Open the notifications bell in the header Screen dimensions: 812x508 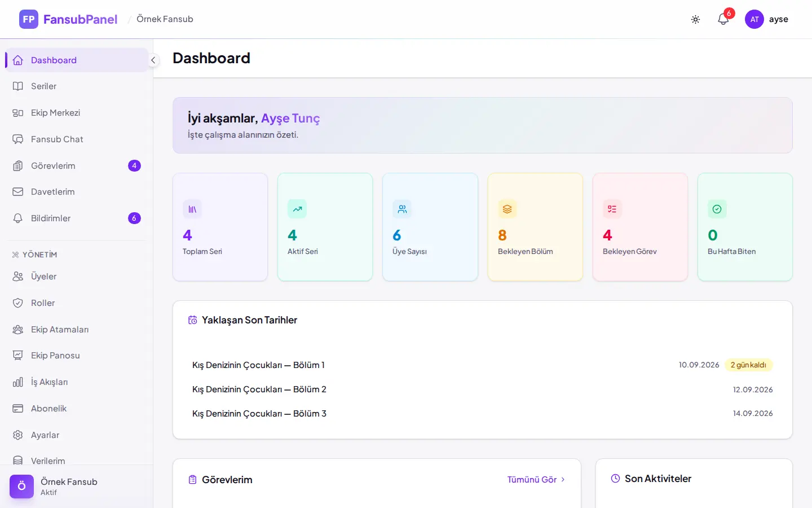(x=723, y=19)
